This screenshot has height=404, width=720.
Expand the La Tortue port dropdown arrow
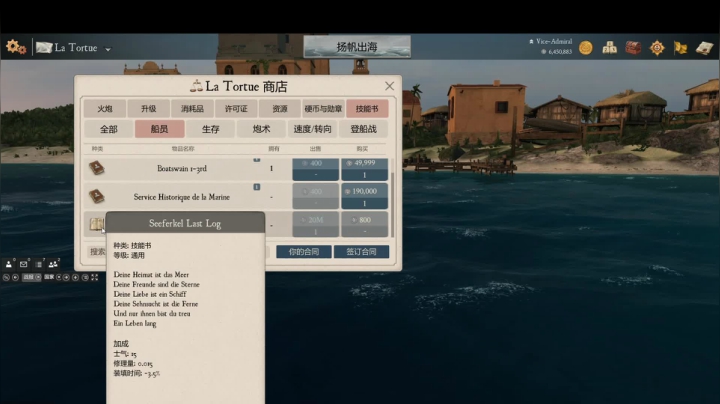click(108, 49)
